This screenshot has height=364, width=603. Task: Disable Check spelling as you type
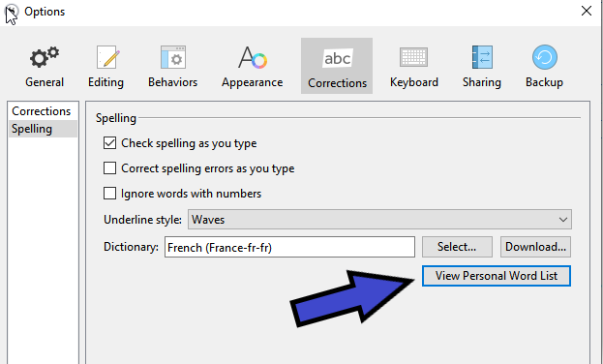pos(109,143)
